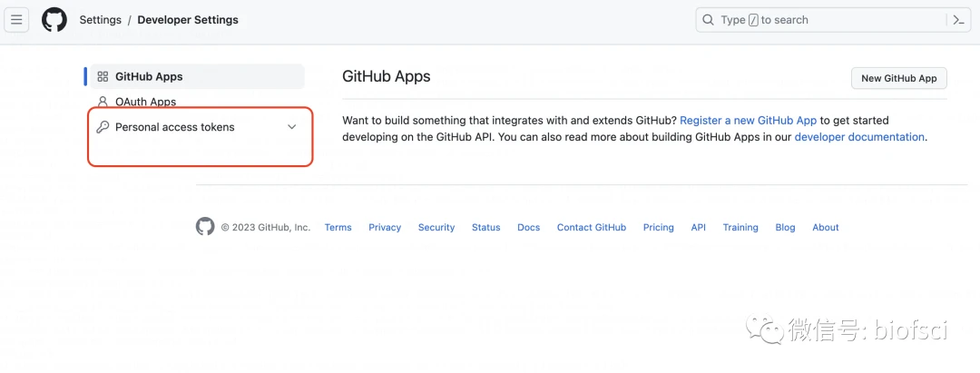980x373 pixels.
Task: Open OAuth Apps sidebar item
Action: coord(145,102)
